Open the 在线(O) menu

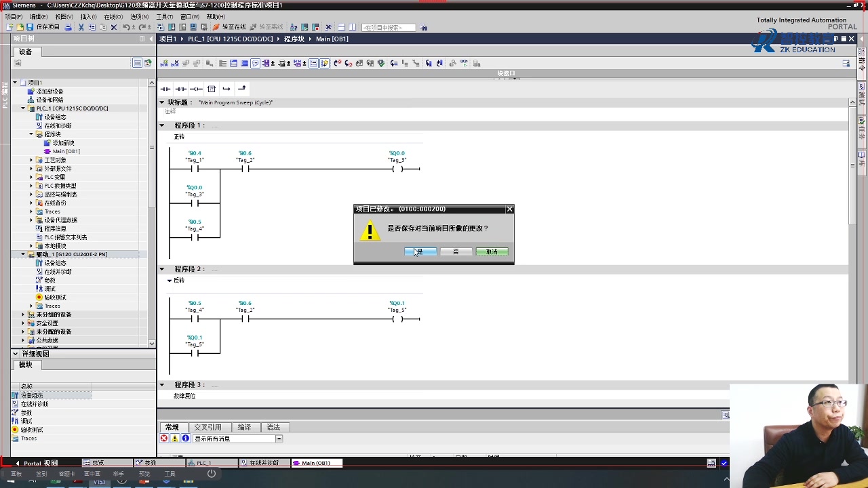113,17
